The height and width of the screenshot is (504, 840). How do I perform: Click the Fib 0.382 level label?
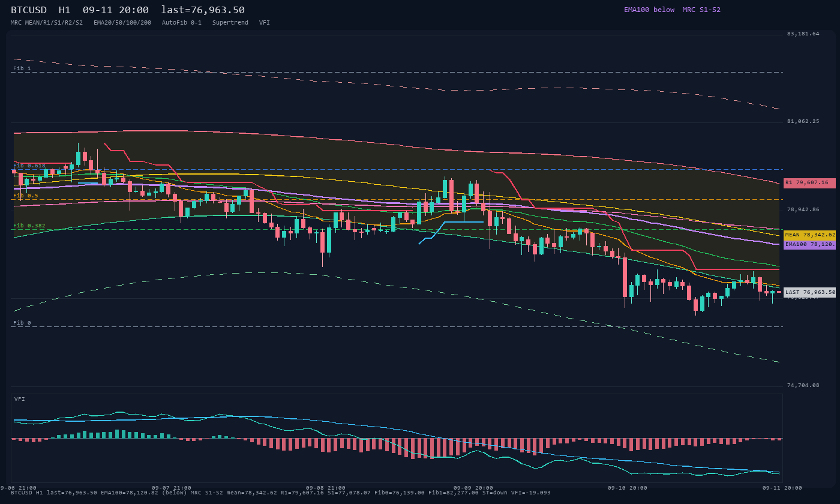tap(29, 226)
